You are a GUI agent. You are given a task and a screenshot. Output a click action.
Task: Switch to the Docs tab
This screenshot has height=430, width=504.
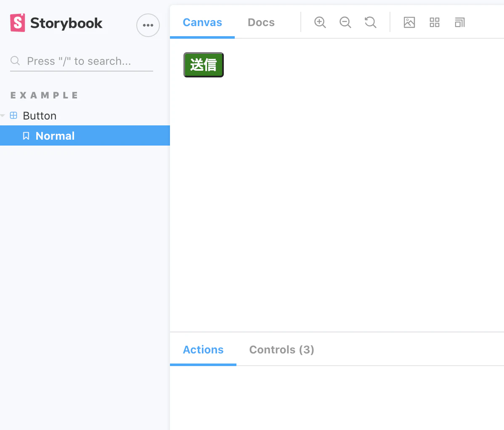(x=261, y=22)
